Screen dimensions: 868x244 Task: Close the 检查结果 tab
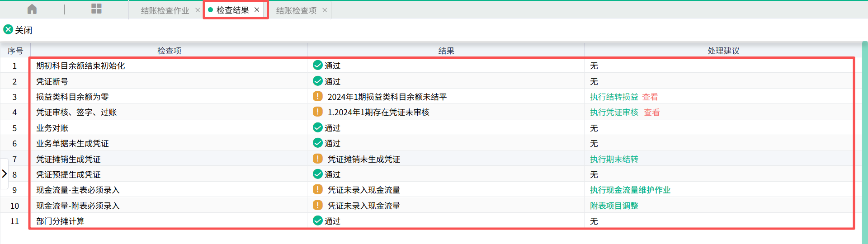pyautogui.click(x=257, y=10)
